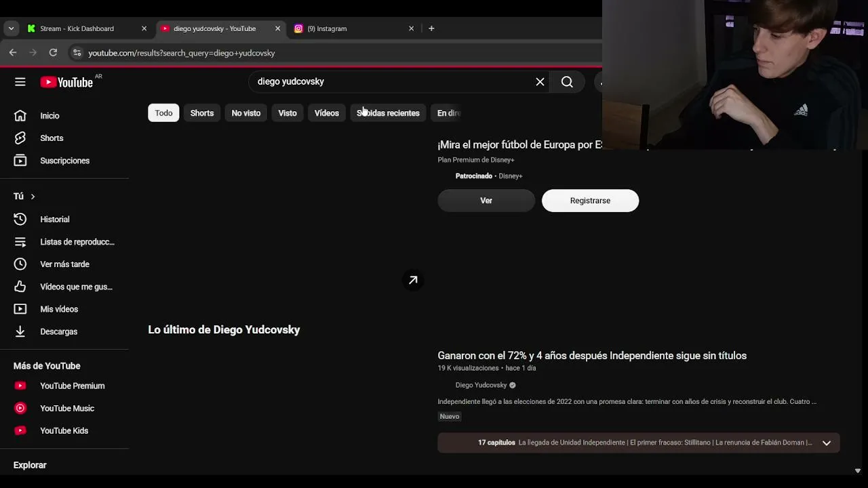Filter by Subidas recientes chip
868x488 pixels.
388,113
